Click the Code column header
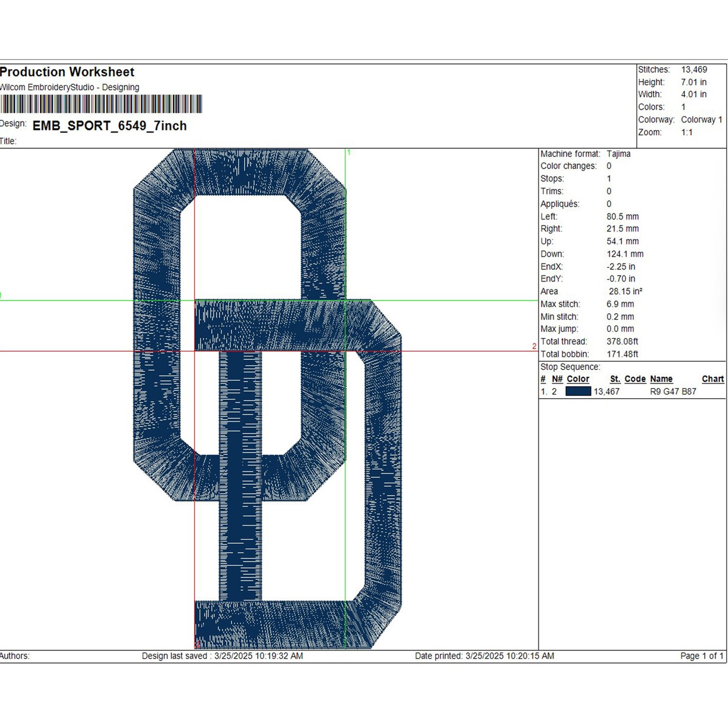This screenshot has width=728, height=726. point(635,379)
